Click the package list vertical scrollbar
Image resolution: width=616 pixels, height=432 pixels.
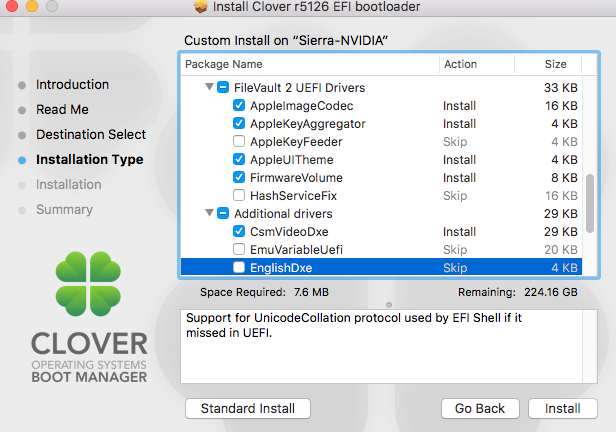click(x=590, y=203)
